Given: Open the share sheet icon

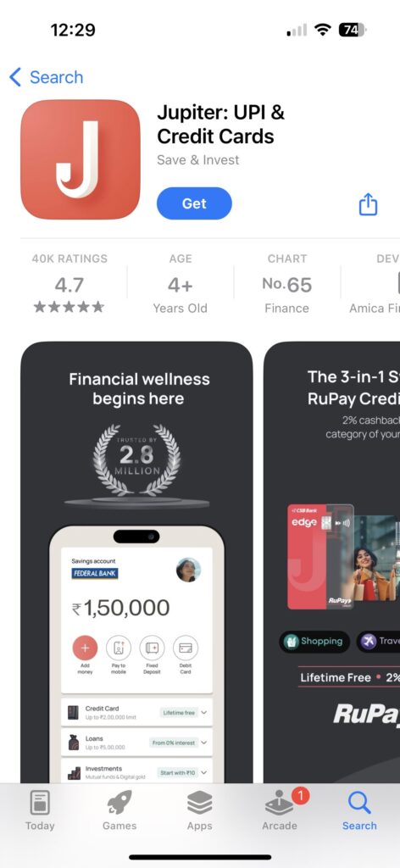Looking at the screenshot, I should [x=368, y=204].
